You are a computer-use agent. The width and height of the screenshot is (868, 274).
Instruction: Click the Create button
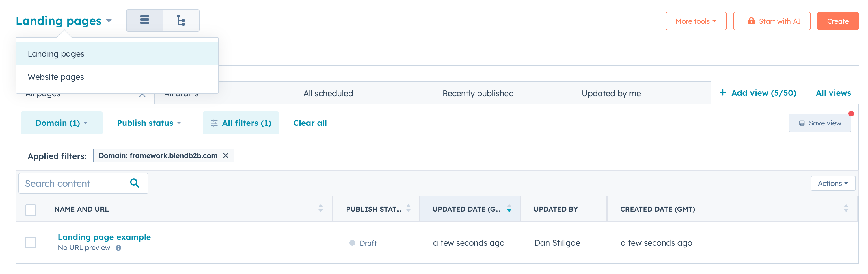[x=838, y=21]
